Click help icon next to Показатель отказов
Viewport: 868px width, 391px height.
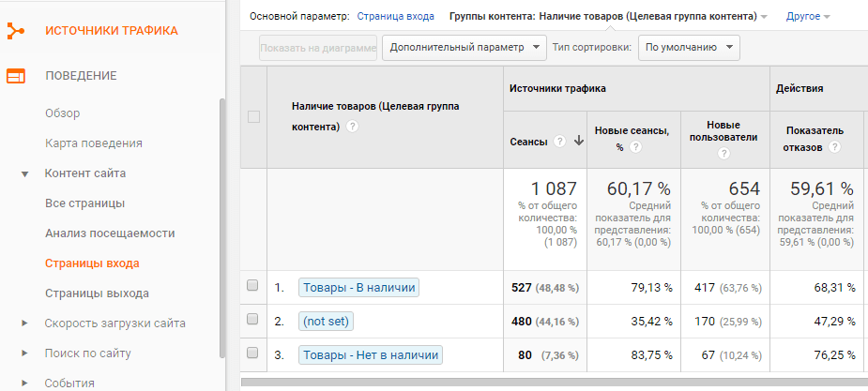pos(835,147)
